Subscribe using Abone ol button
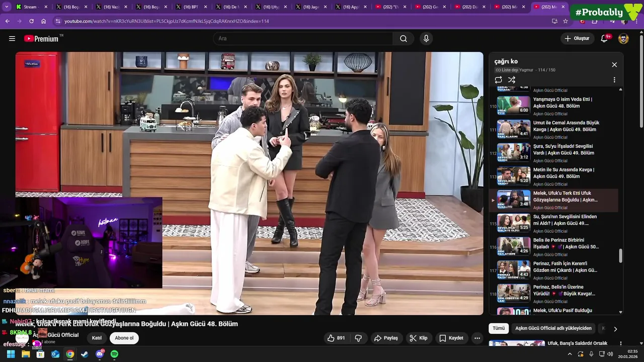 coord(124,338)
